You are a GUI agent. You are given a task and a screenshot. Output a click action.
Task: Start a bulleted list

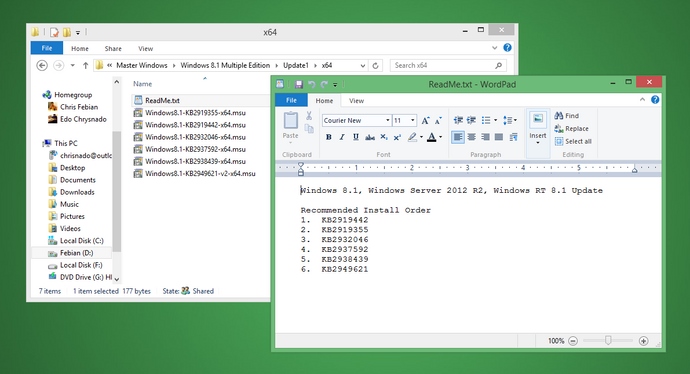(x=486, y=120)
